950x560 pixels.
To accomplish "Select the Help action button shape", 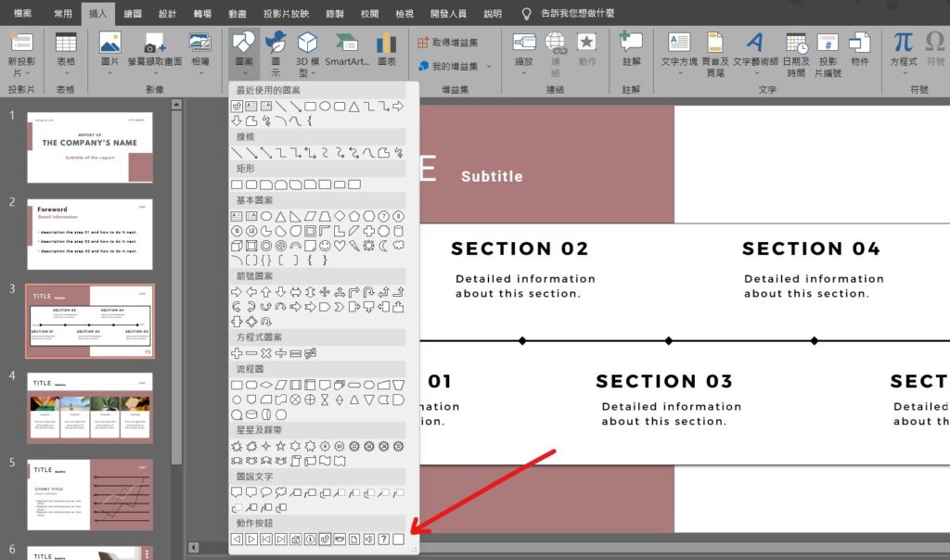I will coord(383,540).
